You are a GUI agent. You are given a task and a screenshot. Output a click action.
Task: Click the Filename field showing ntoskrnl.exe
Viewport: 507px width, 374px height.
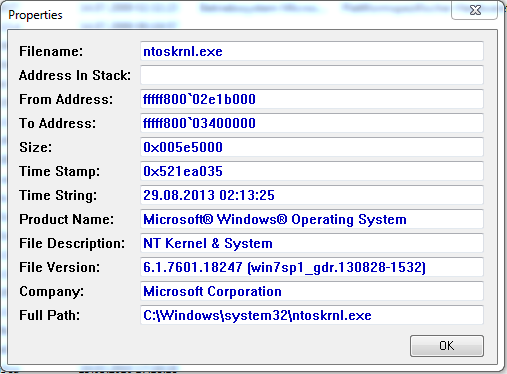pos(312,51)
